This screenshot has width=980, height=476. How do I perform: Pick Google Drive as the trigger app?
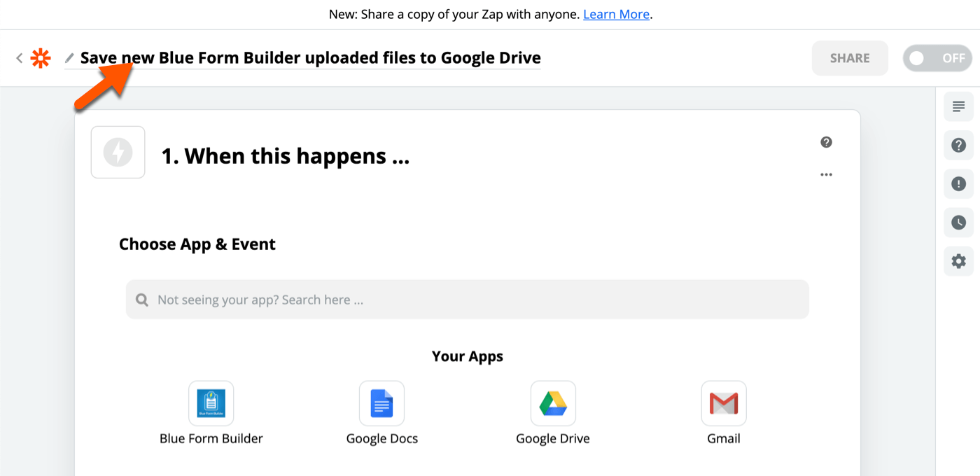(x=552, y=403)
